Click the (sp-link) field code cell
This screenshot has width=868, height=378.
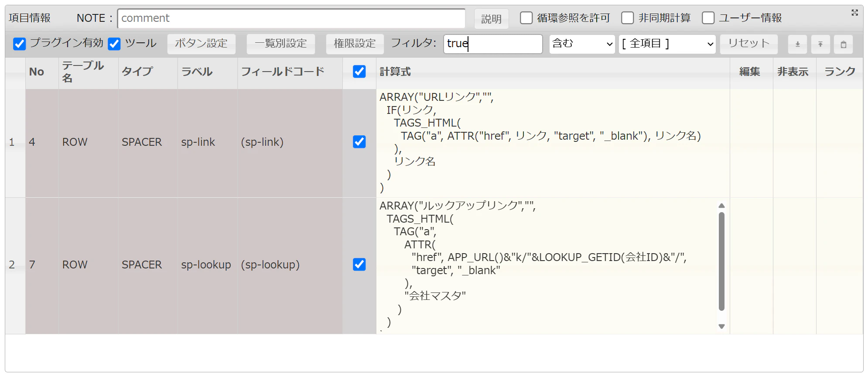click(290, 143)
